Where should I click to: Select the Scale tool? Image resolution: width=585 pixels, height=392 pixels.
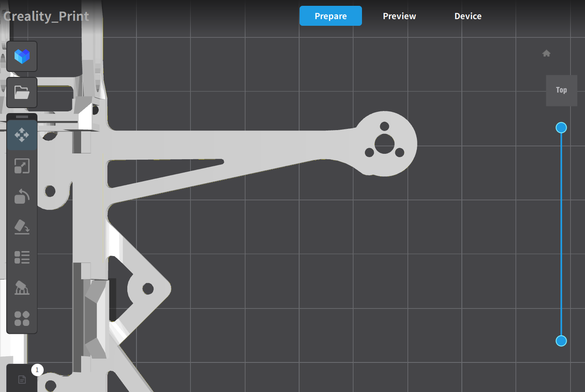coord(22,166)
